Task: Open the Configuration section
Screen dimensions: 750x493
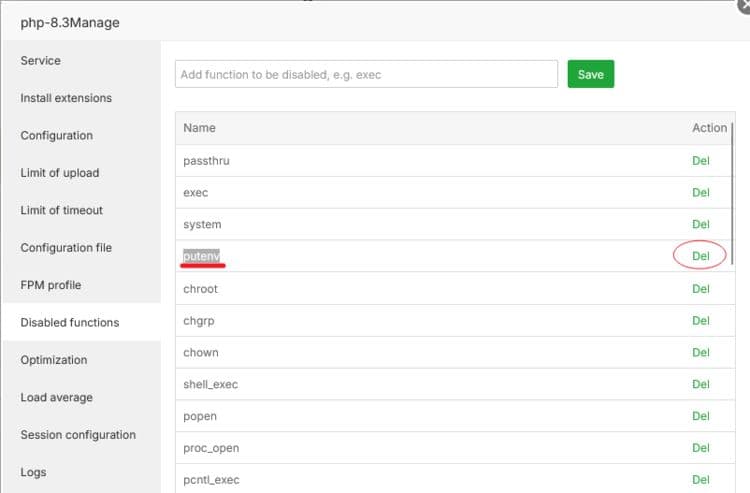Action: (57, 136)
